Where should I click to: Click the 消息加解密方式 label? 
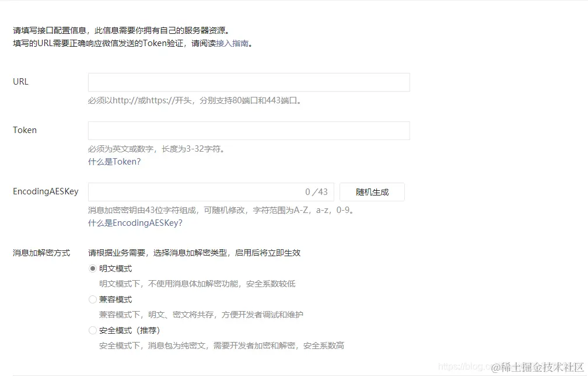point(41,253)
